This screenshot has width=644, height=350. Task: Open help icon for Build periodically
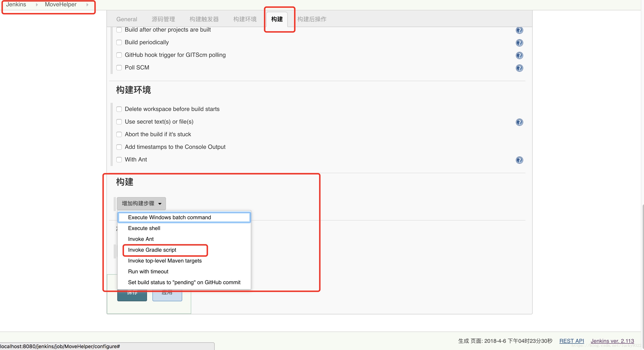click(x=519, y=43)
